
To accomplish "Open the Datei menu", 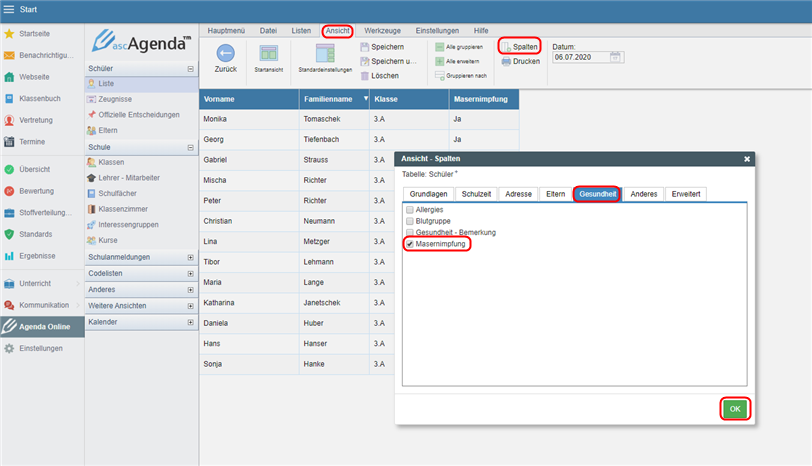I will (268, 31).
